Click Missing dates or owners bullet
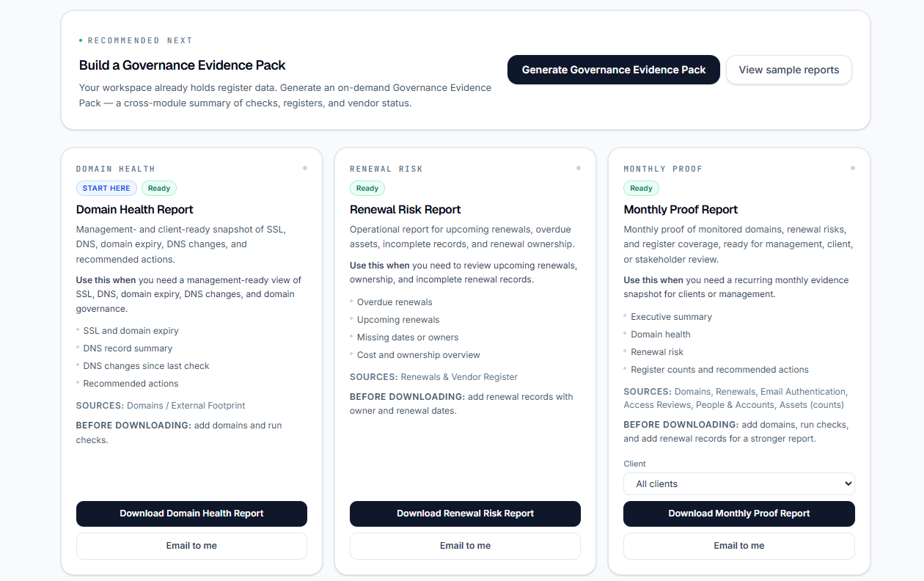This screenshot has width=924, height=581. [408, 337]
